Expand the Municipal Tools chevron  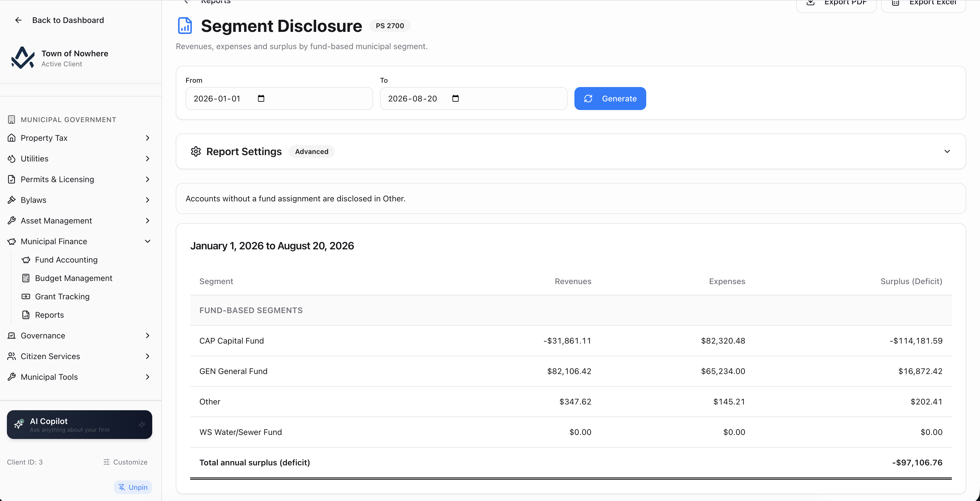click(148, 377)
